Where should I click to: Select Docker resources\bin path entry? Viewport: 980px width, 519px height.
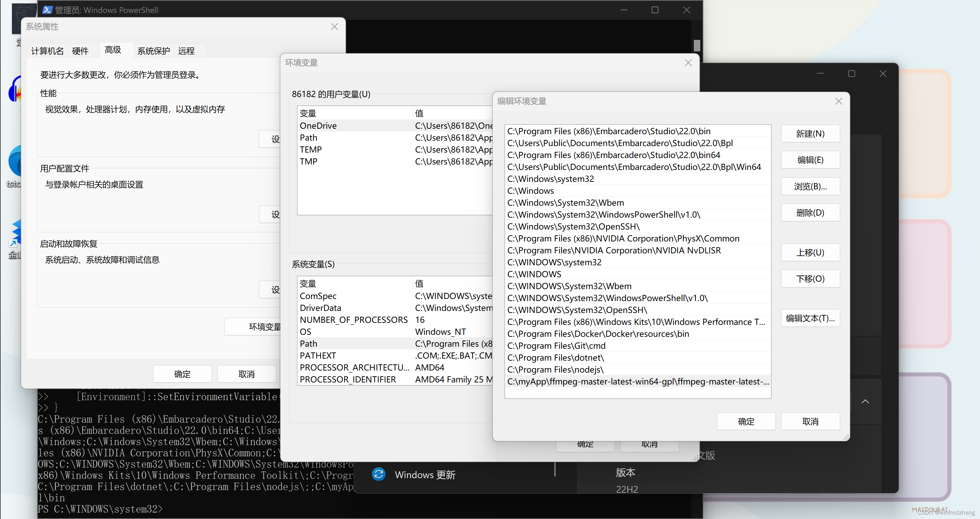pyautogui.click(x=638, y=334)
